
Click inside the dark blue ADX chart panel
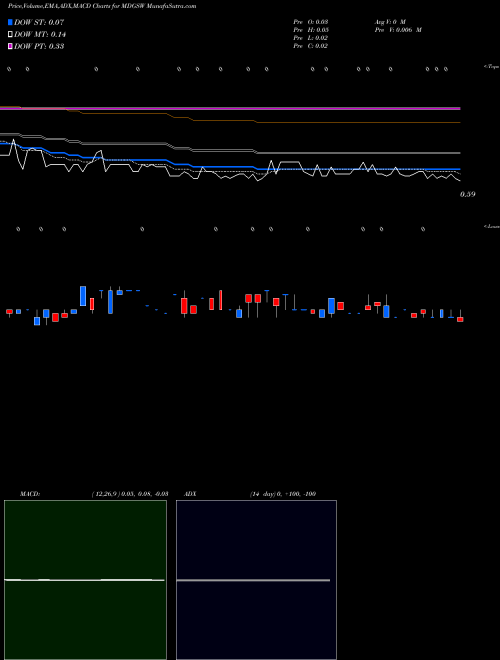pyautogui.click(x=256, y=580)
